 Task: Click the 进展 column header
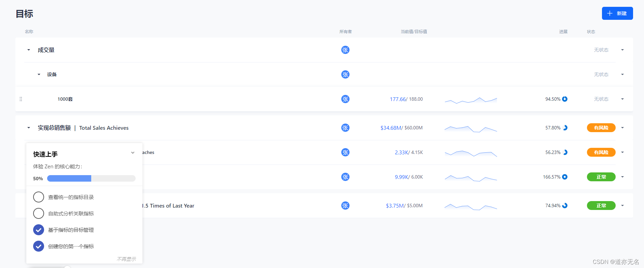coord(563,31)
